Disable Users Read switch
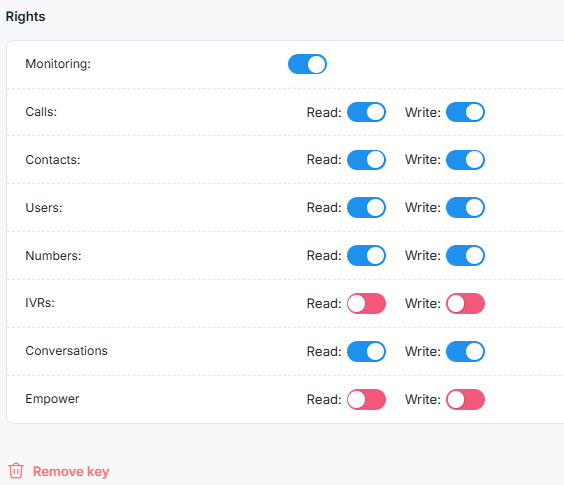This screenshot has width=564, height=485. [366, 208]
